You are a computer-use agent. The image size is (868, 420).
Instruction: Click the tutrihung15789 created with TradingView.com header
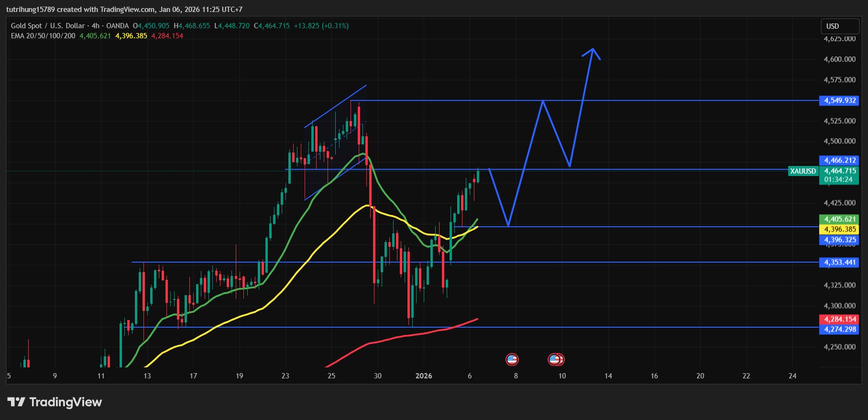124,9
